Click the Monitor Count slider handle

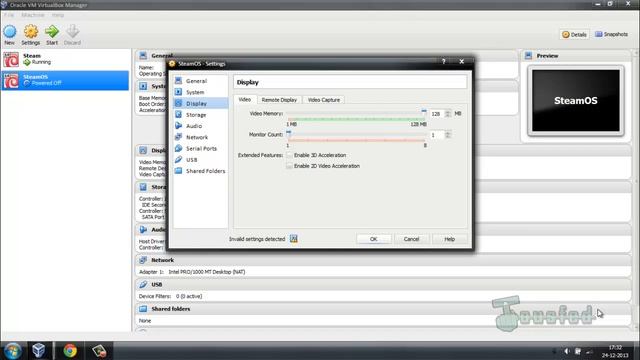(x=289, y=133)
